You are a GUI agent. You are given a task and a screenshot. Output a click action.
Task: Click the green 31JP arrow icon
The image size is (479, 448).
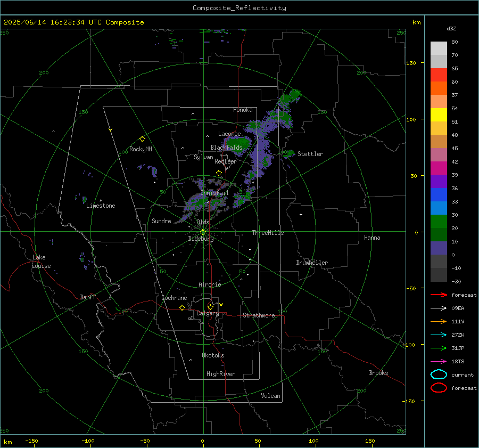tap(439, 348)
